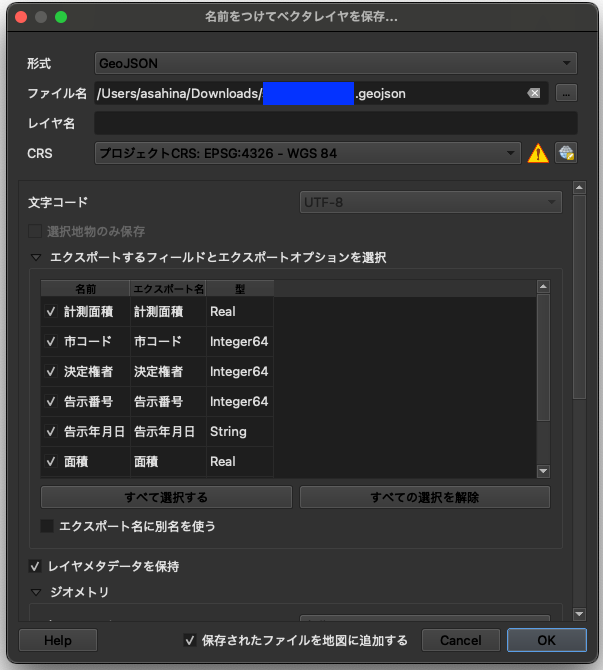Select the 告示番号 export name cell
This screenshot has height=670, width=603.
[168, 401]
